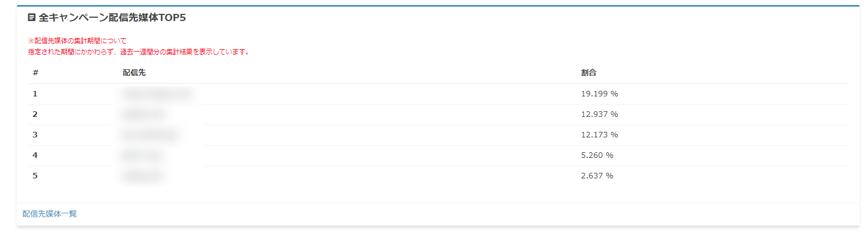Select the 5.260 % value in row 4
The width and height of the screenshot is (868, 236).
(x=597, y=155)
